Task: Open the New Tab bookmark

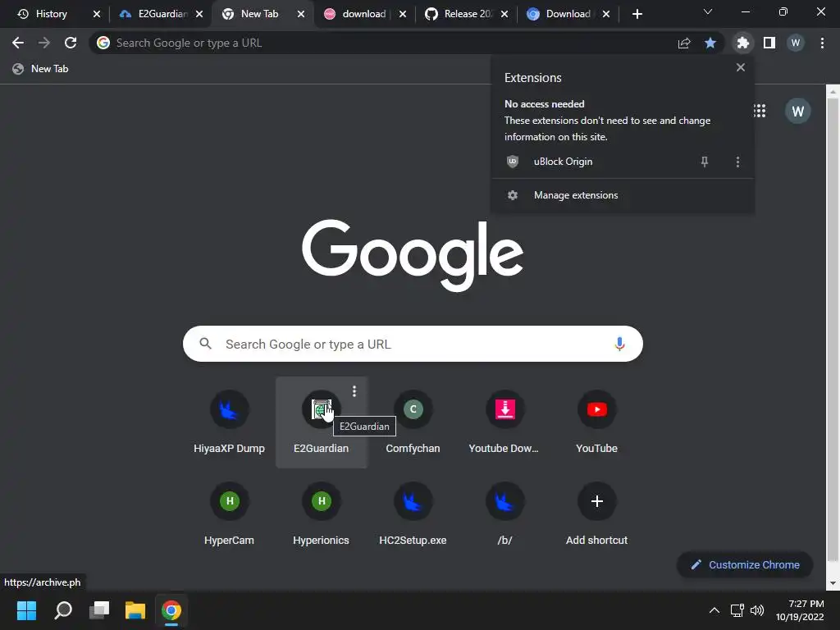Action: click(x=41, y=69)
